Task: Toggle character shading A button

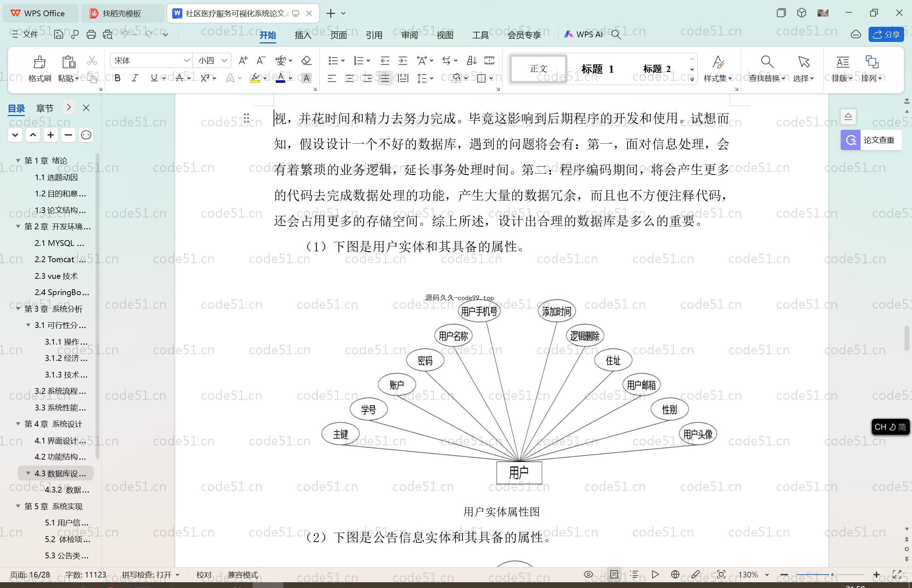Action: click(x=306, y=78)
